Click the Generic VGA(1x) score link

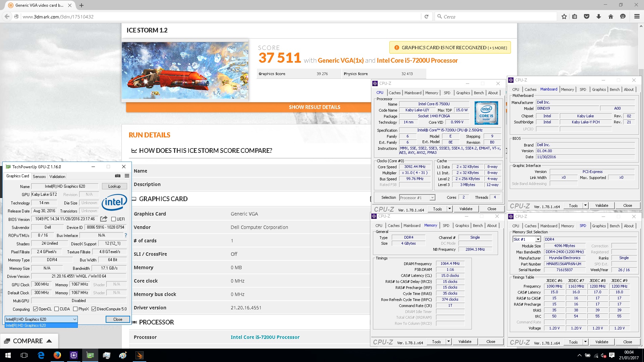point(340,60)
